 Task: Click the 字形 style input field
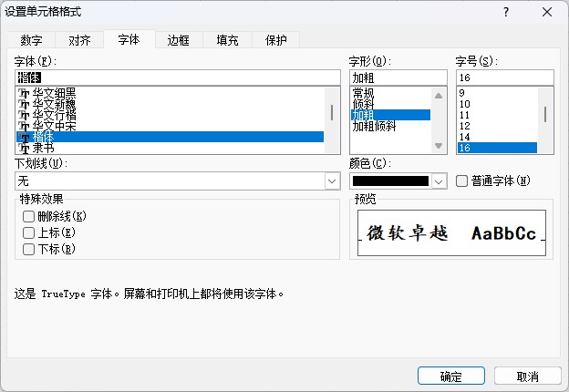tap(398, 77)
